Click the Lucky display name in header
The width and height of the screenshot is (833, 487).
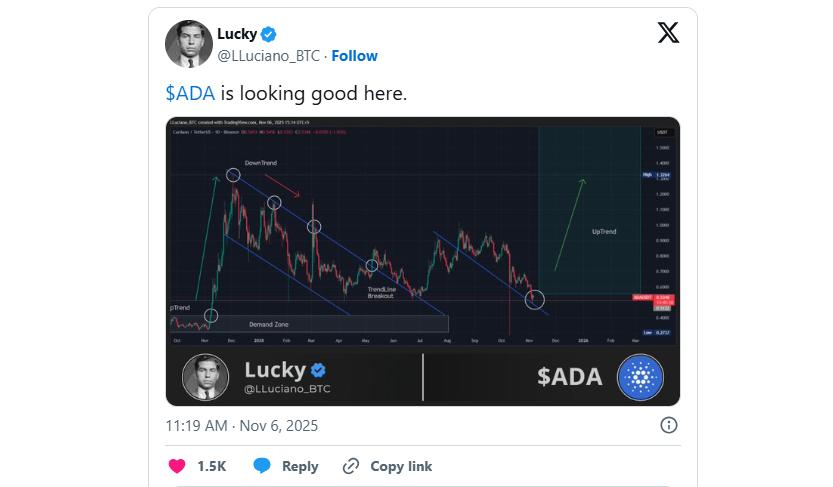237,35
